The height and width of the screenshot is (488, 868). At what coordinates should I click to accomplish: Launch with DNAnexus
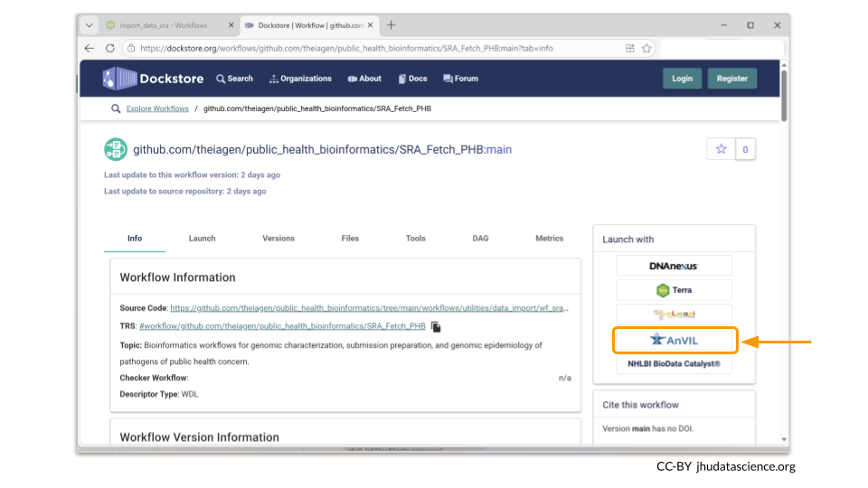click(x=674, y=266)
